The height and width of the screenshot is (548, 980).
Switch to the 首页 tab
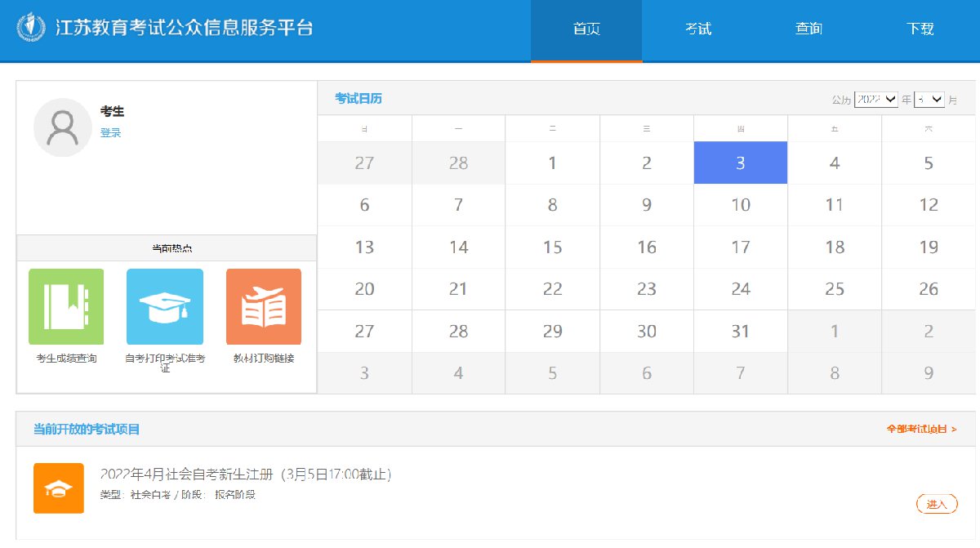click(x=586, y=29)
